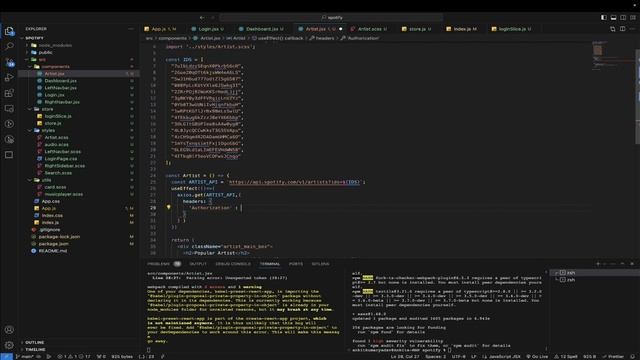Click the lightbulb code action icon
This screenshot has width=640, height=360.
coord(168,207)
